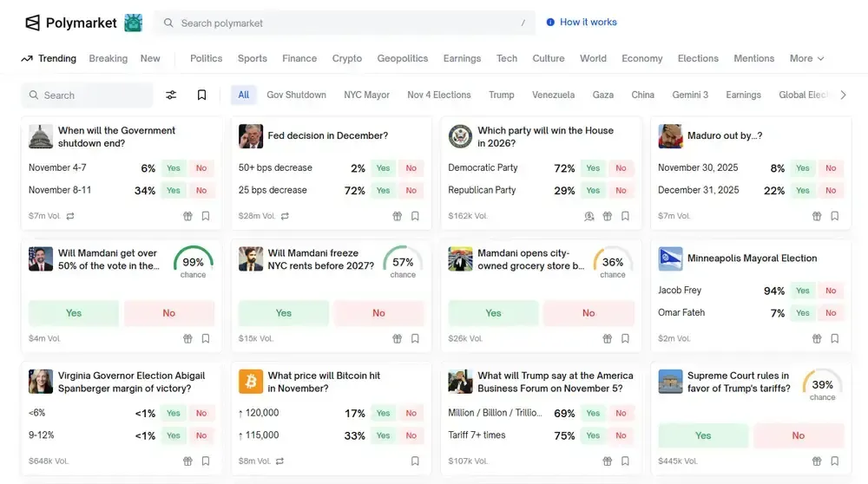
Task: Click the "Million / Billion / Trillio..." outcome label
Action: click(x=495, y=413)
